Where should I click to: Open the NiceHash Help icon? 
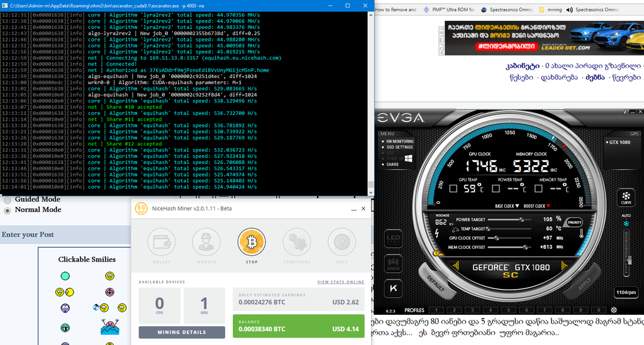pyautogui.click(x=341, y=242)
